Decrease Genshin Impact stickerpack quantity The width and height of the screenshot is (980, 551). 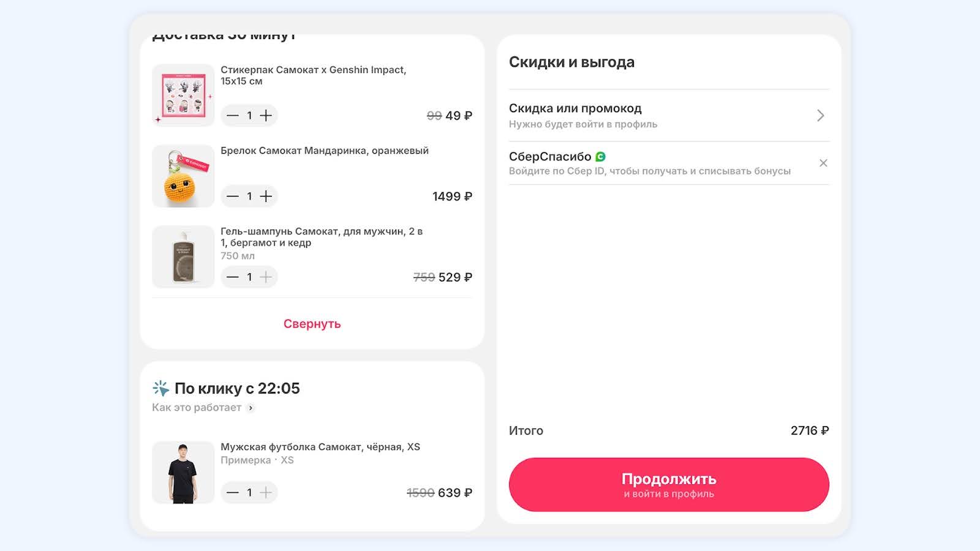tap(233, 116)
